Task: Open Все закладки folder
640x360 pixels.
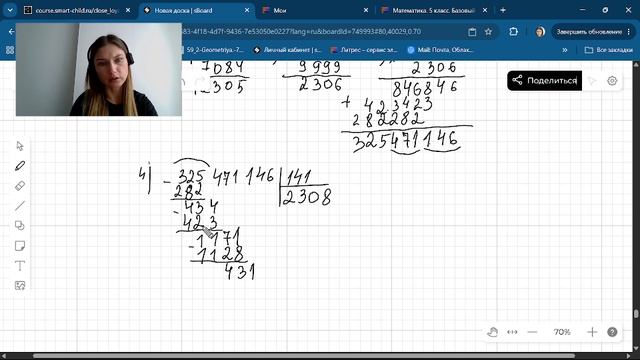Action: pos(609,50)
